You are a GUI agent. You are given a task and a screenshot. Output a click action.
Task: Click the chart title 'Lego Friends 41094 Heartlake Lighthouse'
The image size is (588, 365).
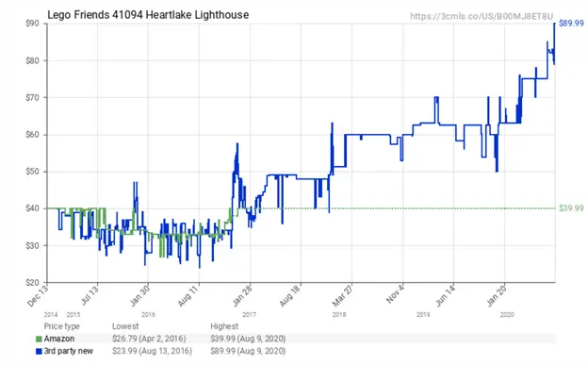[x=148, y=15]
